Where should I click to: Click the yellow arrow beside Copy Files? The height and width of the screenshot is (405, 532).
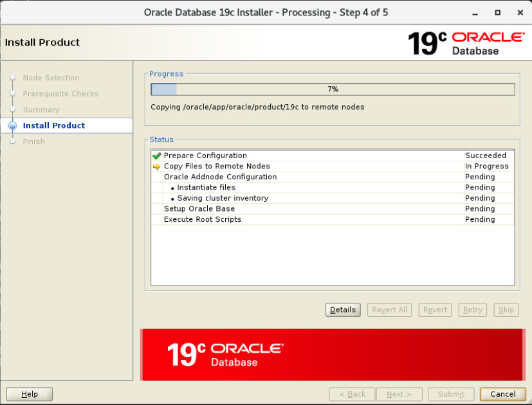(x=156, y=166)
